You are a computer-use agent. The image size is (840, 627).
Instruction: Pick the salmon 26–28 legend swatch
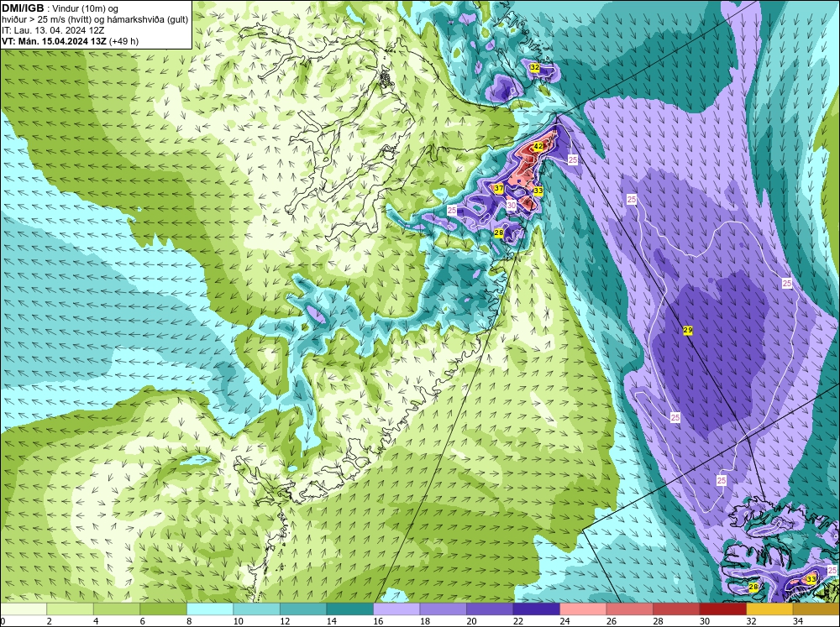tap(629, 609)
